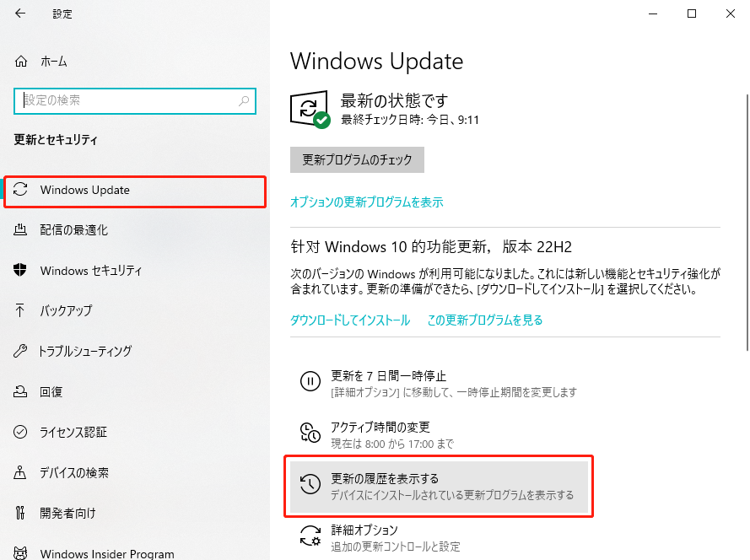Click the back arrow icon
Image resolution: width=750 pixels, height=560 pixels.
coord(20,13)
